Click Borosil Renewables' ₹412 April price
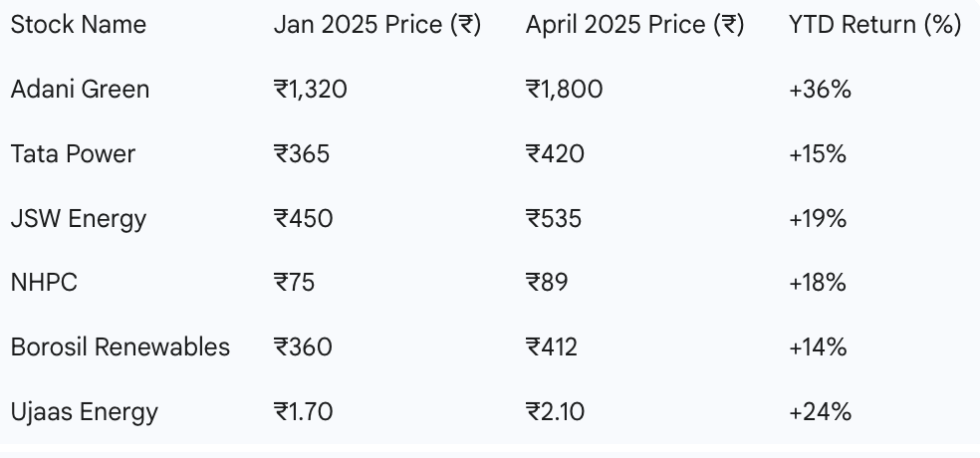This screenshot has width=980, height=458. tap(552, 346)
